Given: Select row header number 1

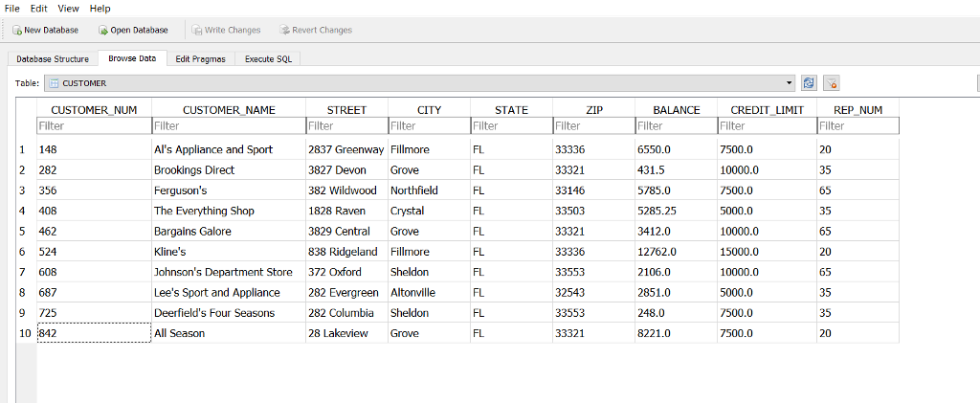Looking at the screenshot, I should point(26,150).
